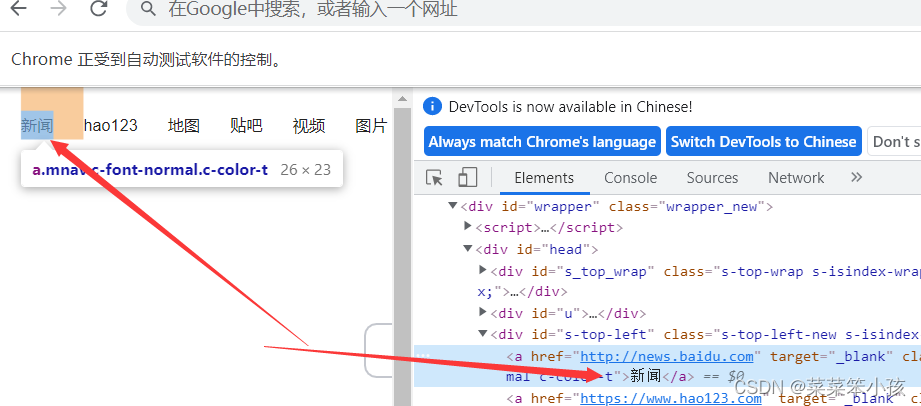Click the DevTools info icon
921x406 pixels.
[432, 106]
